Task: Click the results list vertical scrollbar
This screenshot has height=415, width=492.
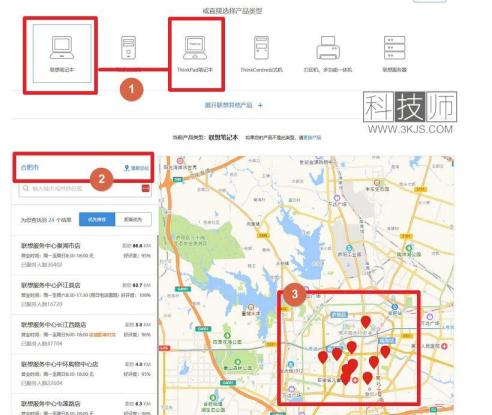Action: (157, 325)
